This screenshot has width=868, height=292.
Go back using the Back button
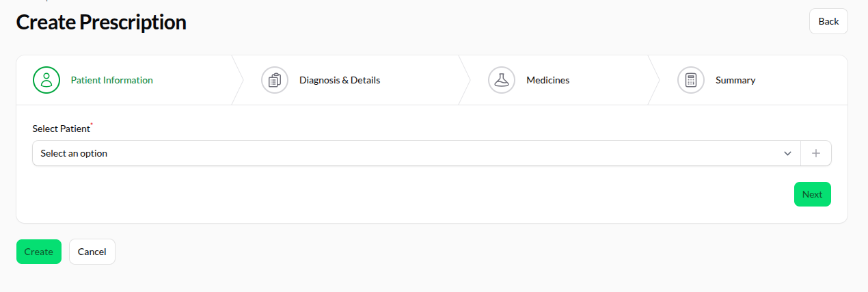[828, 21]
